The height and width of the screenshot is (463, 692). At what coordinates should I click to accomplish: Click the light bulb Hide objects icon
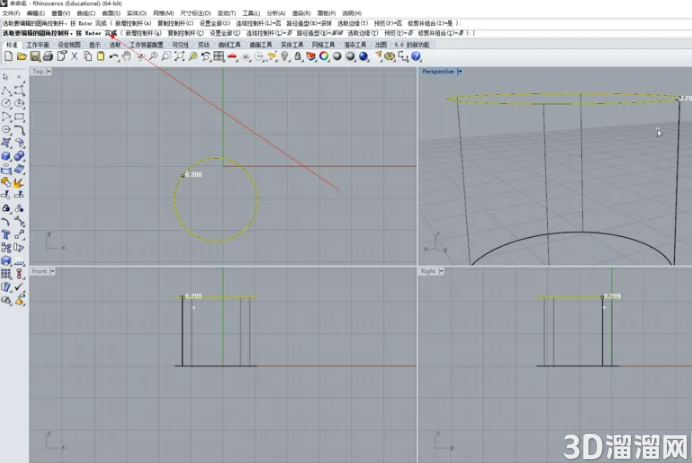(285, 56)
